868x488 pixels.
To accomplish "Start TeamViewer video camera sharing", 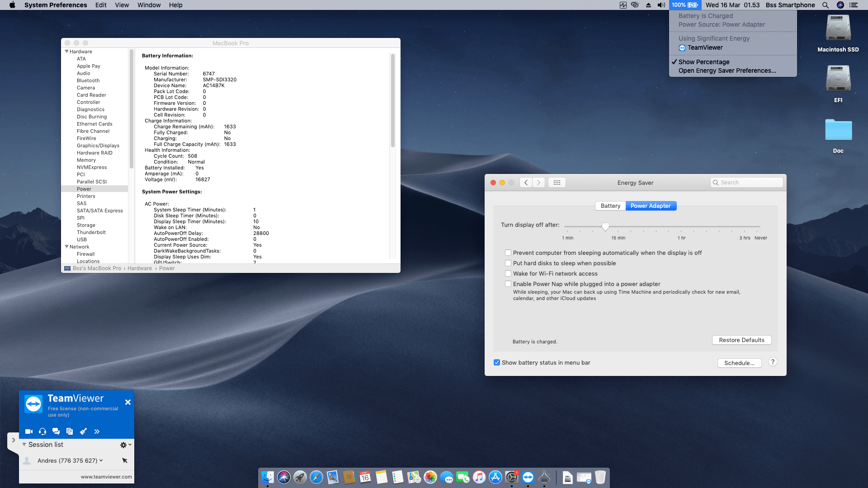I will 29,432.
